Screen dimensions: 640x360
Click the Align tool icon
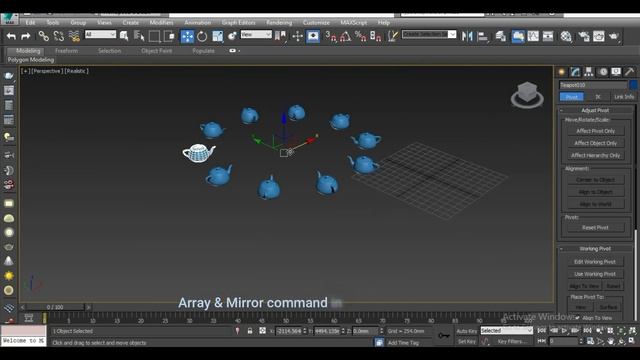tap(482, 36)
